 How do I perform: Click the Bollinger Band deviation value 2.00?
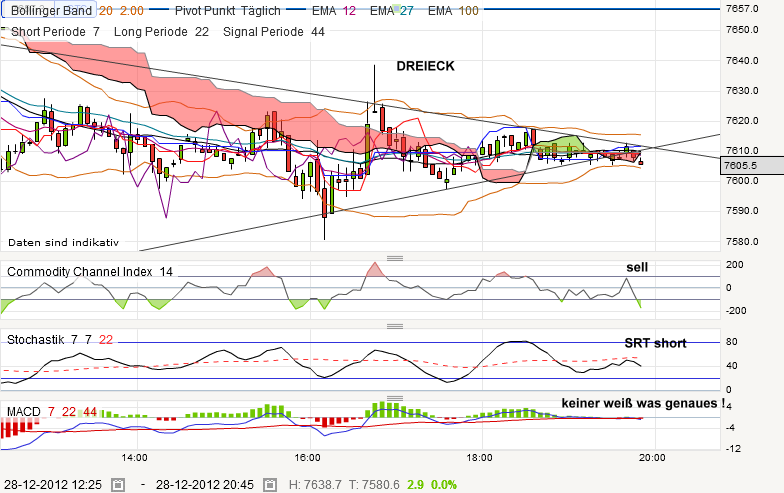coord(132,10)
